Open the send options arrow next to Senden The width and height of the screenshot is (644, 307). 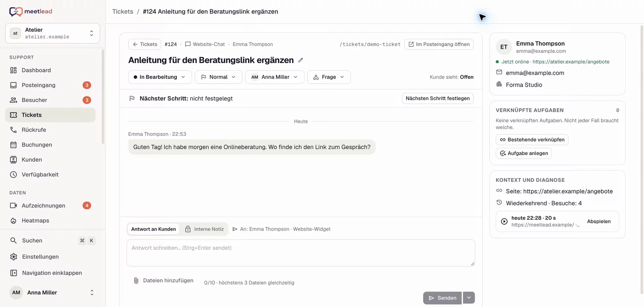click(x=469, y=298)
